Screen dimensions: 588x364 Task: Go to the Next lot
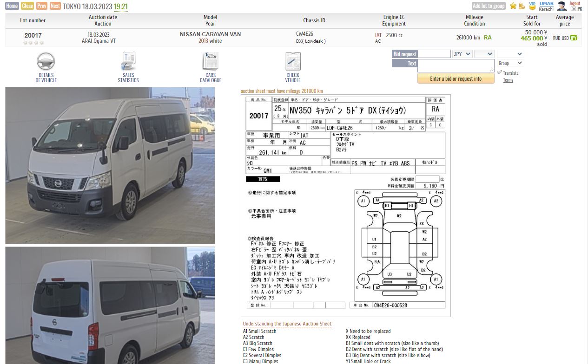click(x=55, y=6)
